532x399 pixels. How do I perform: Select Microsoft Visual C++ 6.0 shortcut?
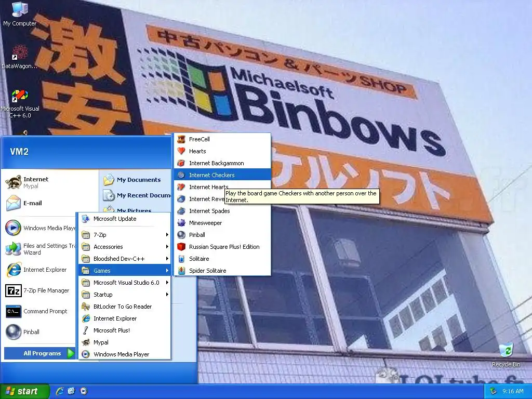coord(20,103)
